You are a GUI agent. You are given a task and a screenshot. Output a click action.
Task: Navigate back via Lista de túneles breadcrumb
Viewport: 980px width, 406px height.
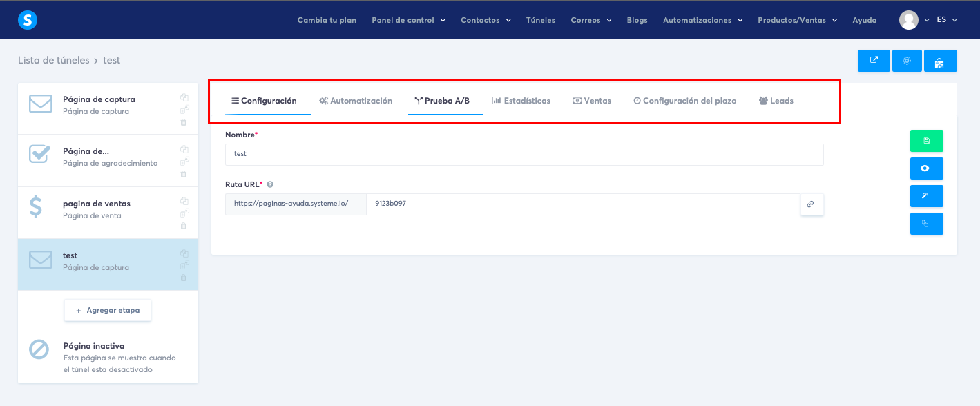pos(54,60)
